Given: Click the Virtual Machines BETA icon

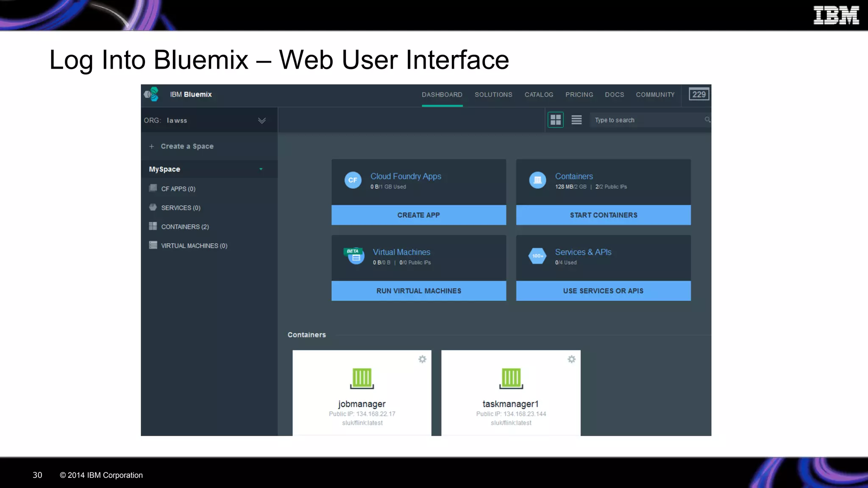Looking at the screenshot, I should coord(354,255).
